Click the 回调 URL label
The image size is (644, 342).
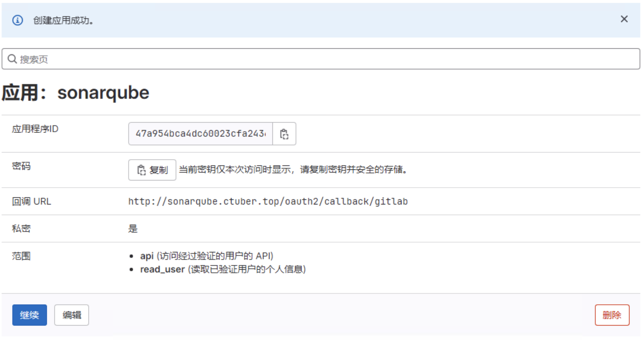coord(31,201)
